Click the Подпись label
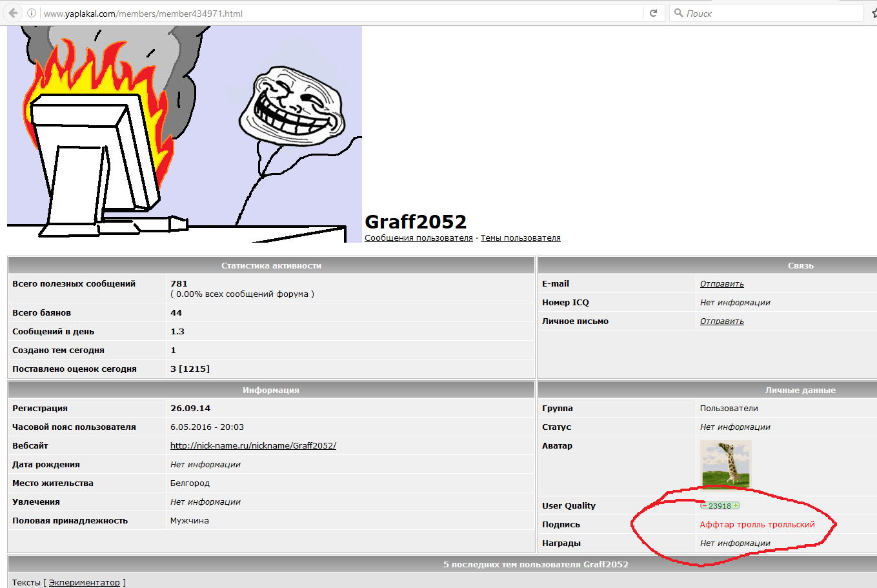Image resolution: width=877 pixels, height=588 pixels. click(x=561, y=525)
